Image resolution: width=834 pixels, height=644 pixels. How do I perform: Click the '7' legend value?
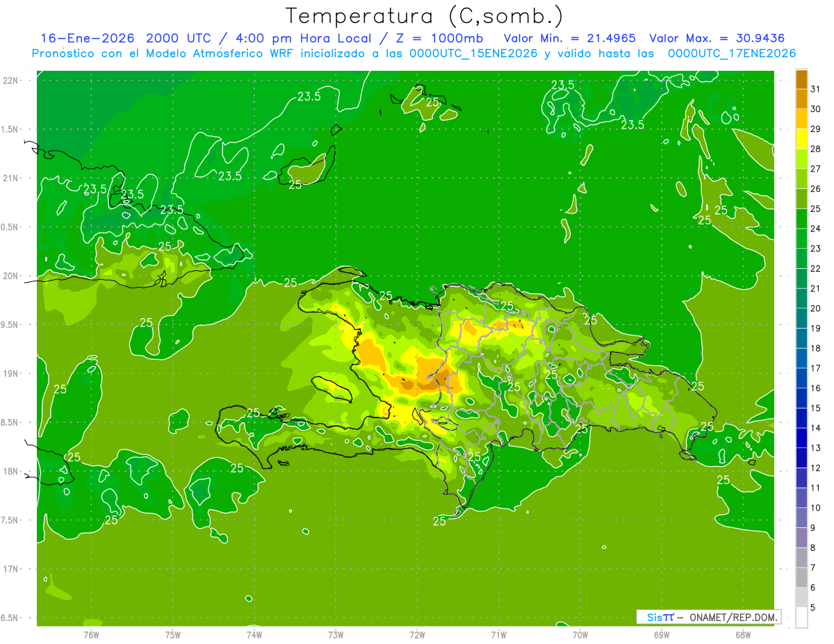pyautogui.click(x=813, y=568)
